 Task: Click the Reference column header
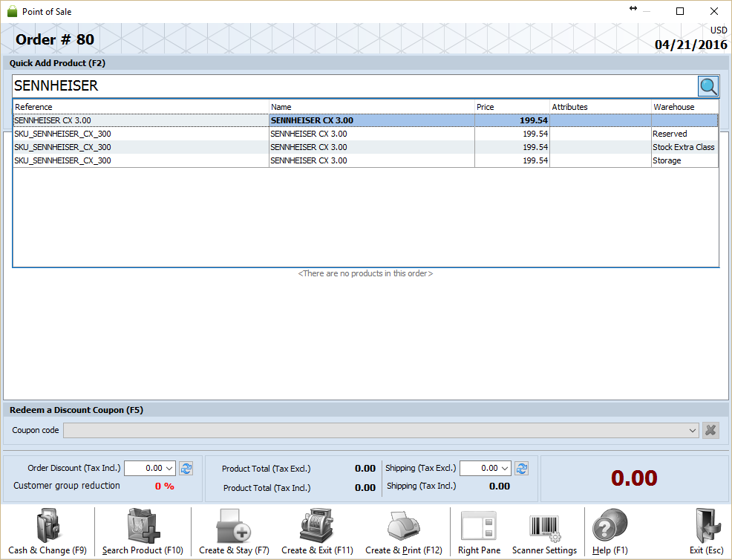tap(141, 107)
